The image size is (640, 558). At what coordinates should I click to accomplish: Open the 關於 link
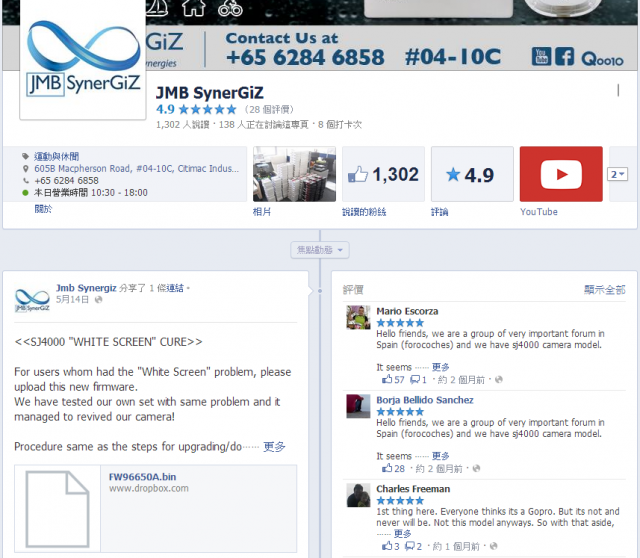click(43, 209)
